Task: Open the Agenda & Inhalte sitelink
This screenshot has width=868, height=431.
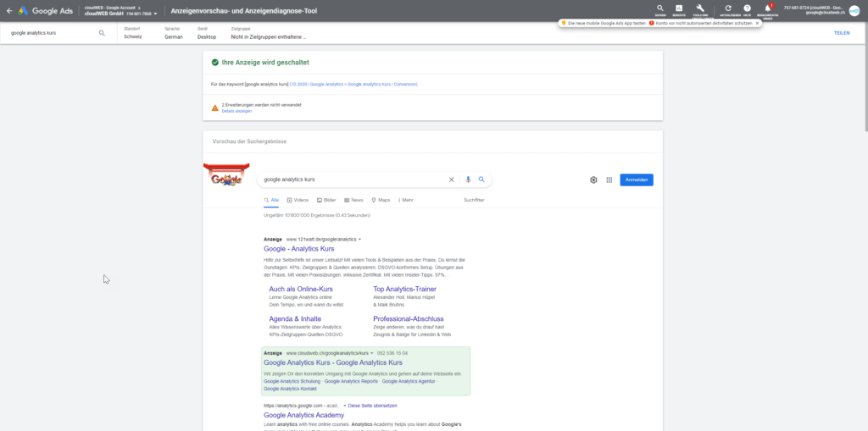Action: 295,318
